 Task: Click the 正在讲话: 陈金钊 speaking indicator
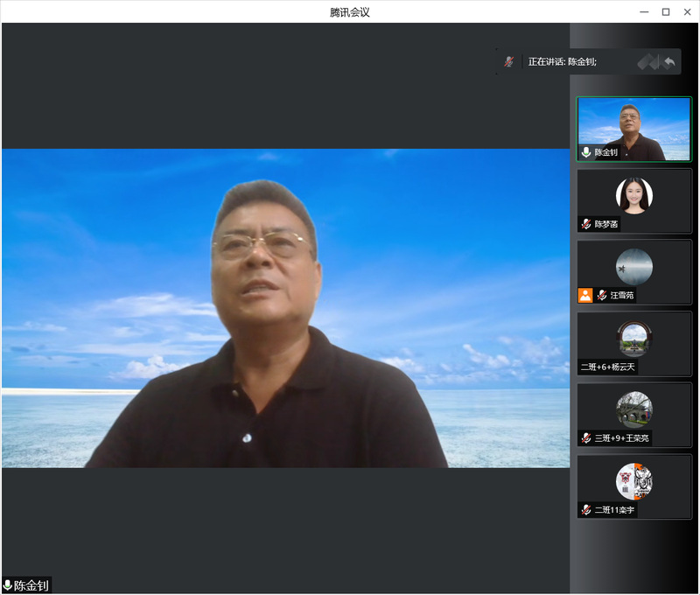(x=562, y=62)
